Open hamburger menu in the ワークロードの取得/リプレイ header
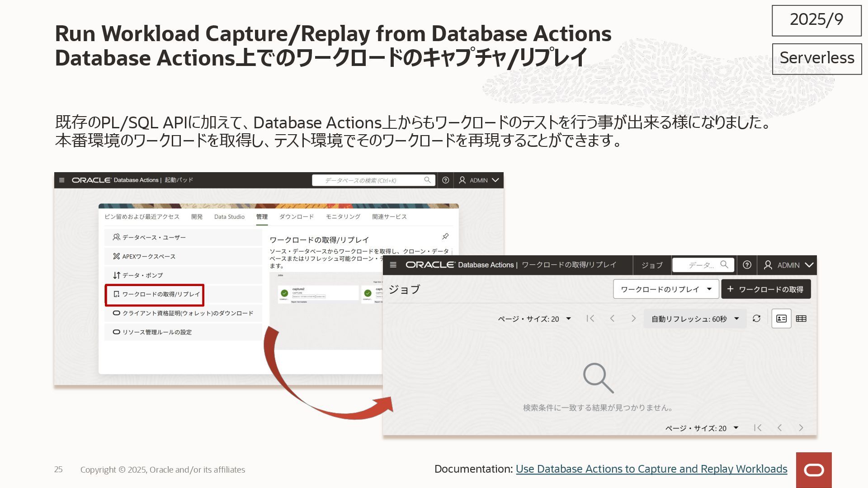This screenshot has height=488, width=868. click(x=393, y=265)
